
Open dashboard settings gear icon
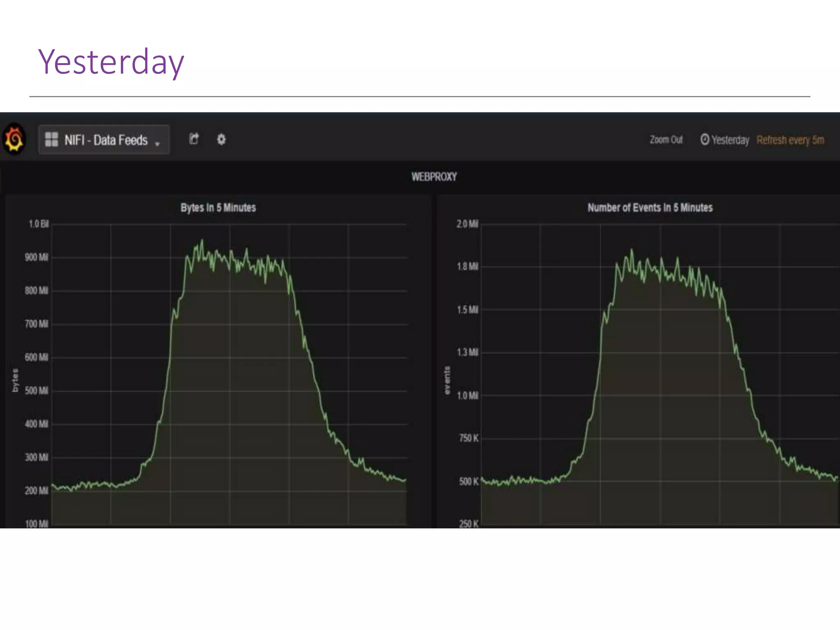coord(221,139)
